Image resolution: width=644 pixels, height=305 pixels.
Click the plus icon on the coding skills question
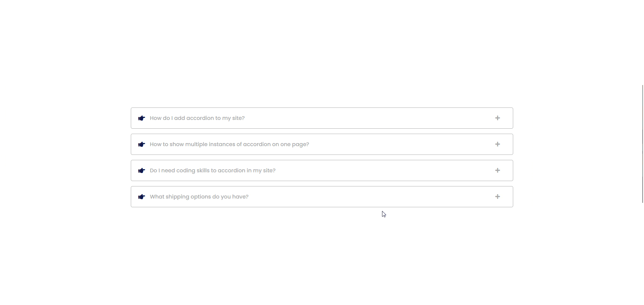[x=497, y=170]
